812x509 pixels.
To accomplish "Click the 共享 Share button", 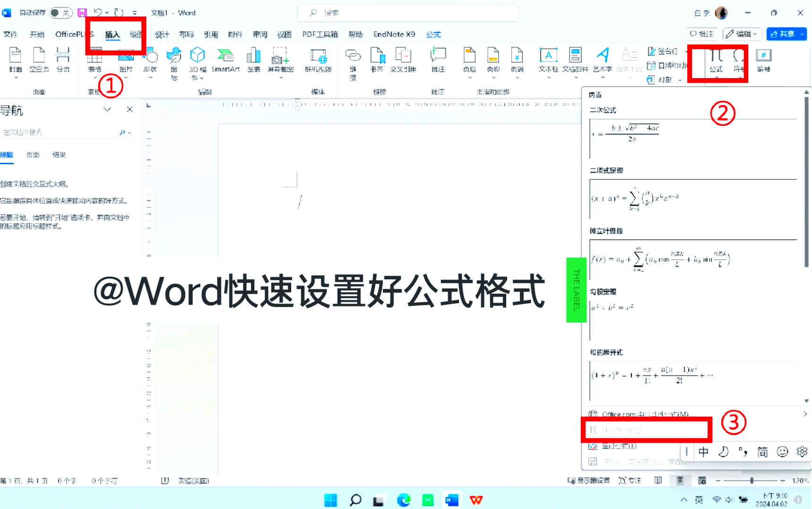I will tap(786, 34).
